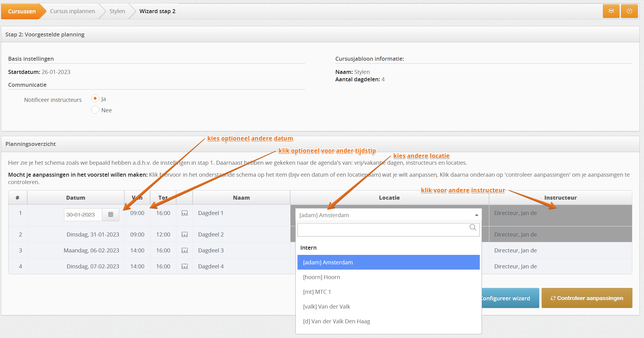This screenshot has height=338, width=644.
Task: Collapse the [adam] Amsterdam location dropdown
Action: point(476,215)
